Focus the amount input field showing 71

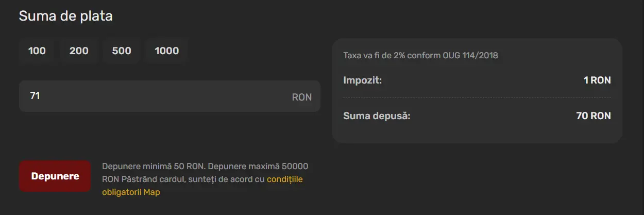[155, 96]
